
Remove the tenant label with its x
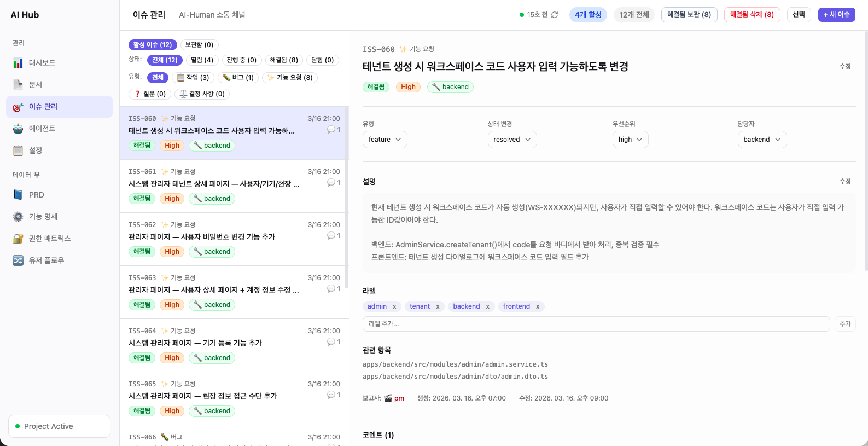coord(438,306)
